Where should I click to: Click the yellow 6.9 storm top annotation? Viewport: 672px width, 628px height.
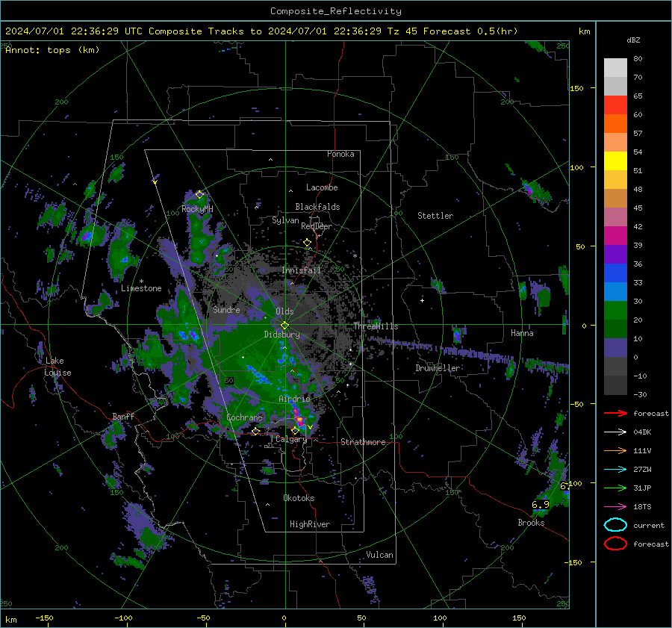pyautogui.click(x=541, y=505)
